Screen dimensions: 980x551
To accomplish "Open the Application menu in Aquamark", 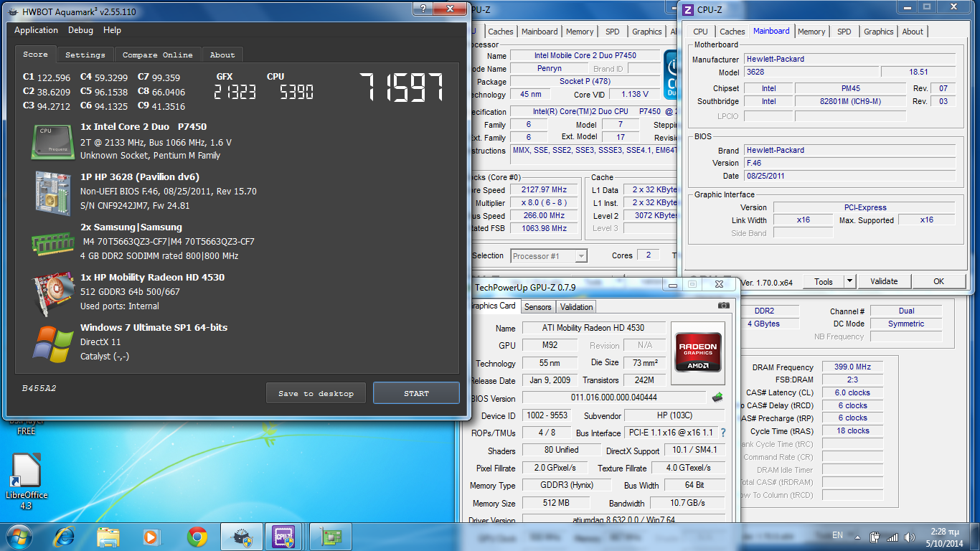I will tap(37, 30).
